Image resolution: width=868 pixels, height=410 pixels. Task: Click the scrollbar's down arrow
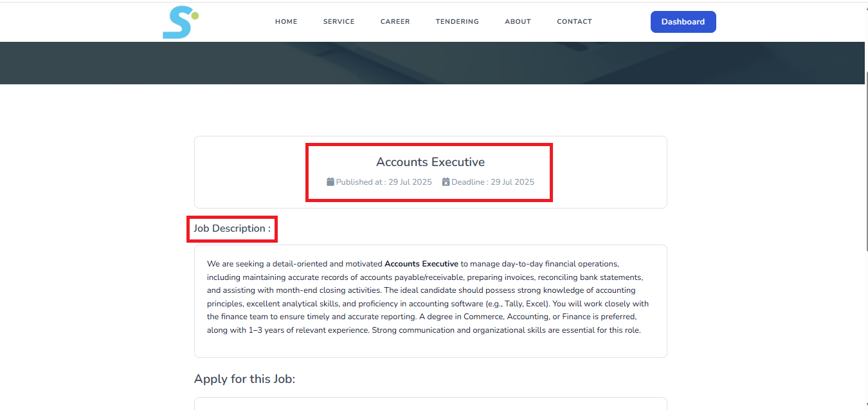tap(864, 405)
